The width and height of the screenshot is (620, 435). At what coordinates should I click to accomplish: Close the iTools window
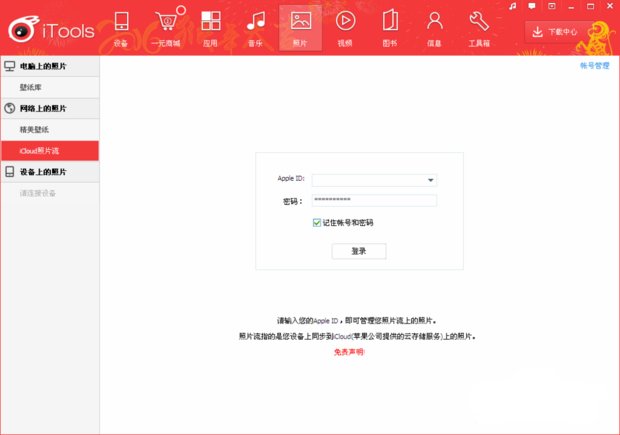tap(610, 6)
